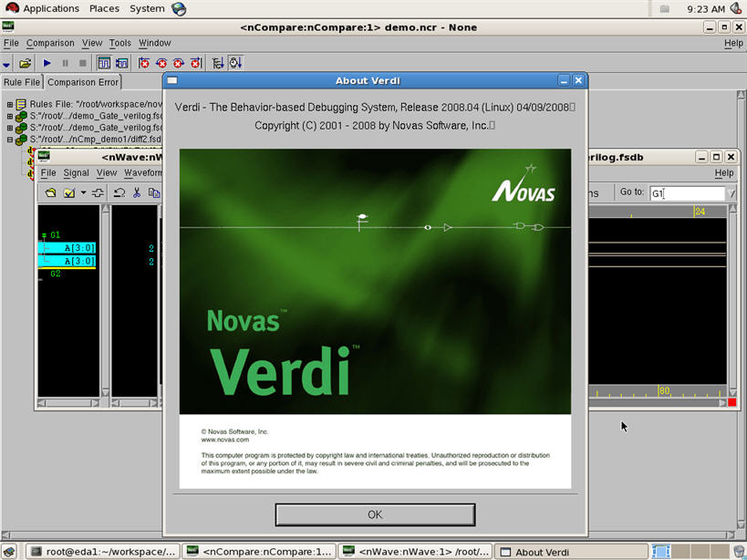
Task: Open the Comparison menu
Action: (x=50, y=43)
